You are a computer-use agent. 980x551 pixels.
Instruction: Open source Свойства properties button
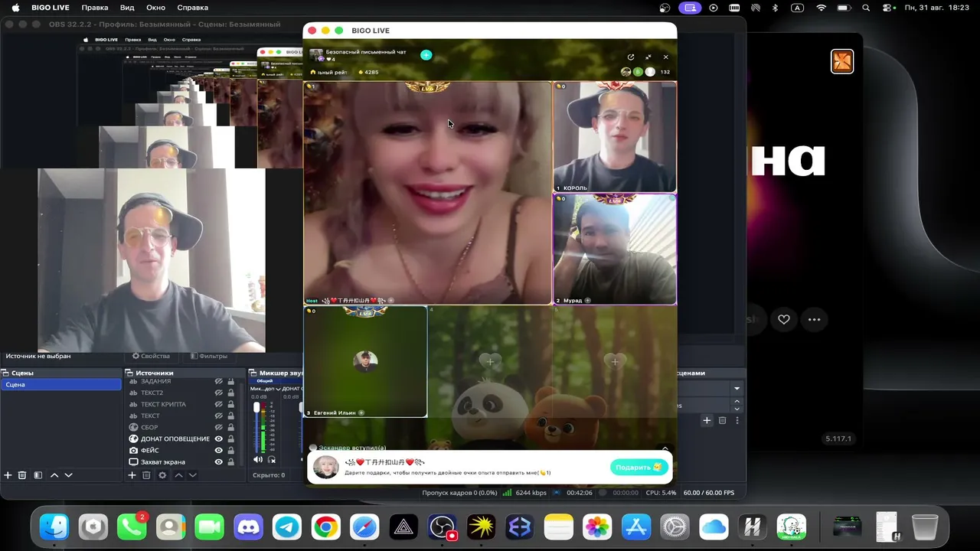click(151, 356)
